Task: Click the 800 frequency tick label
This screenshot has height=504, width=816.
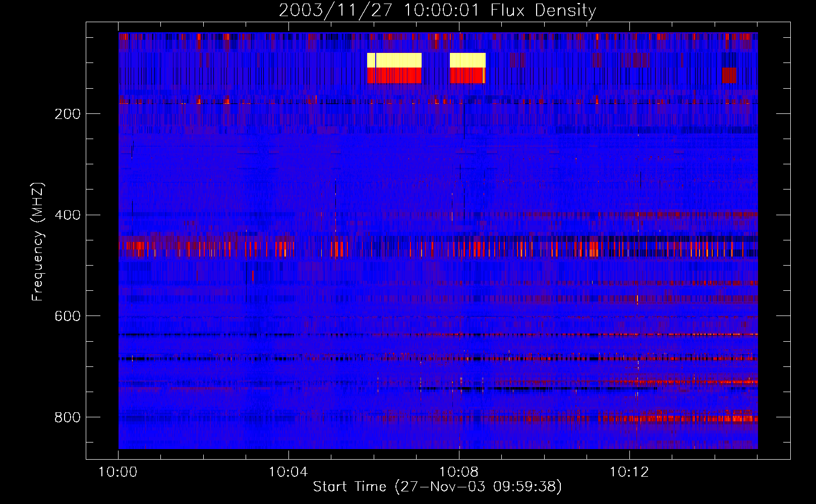Action: pyautogui.click(x=68, y=417)
